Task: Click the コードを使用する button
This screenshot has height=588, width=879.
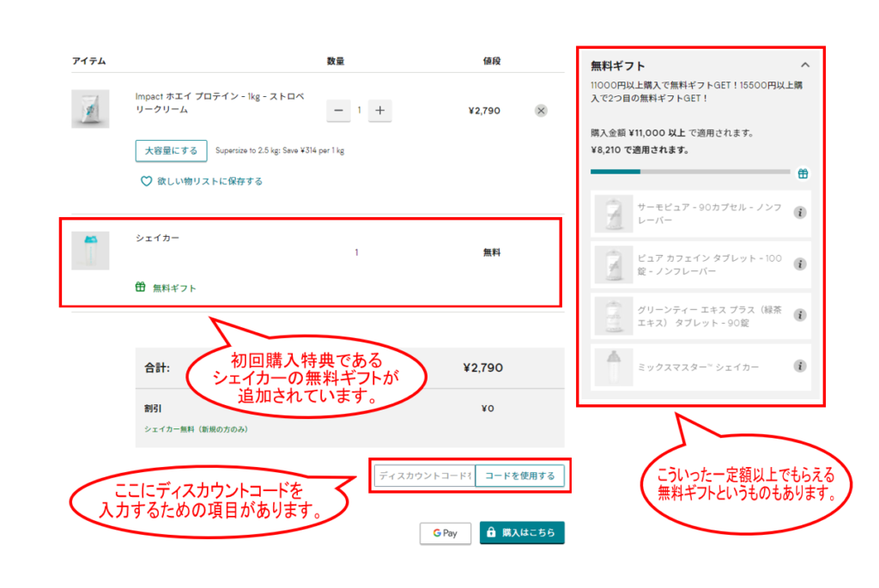Action: [519, 476]
